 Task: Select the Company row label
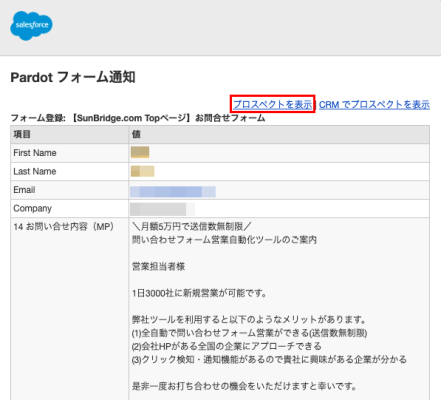click(x=32, y=209)
